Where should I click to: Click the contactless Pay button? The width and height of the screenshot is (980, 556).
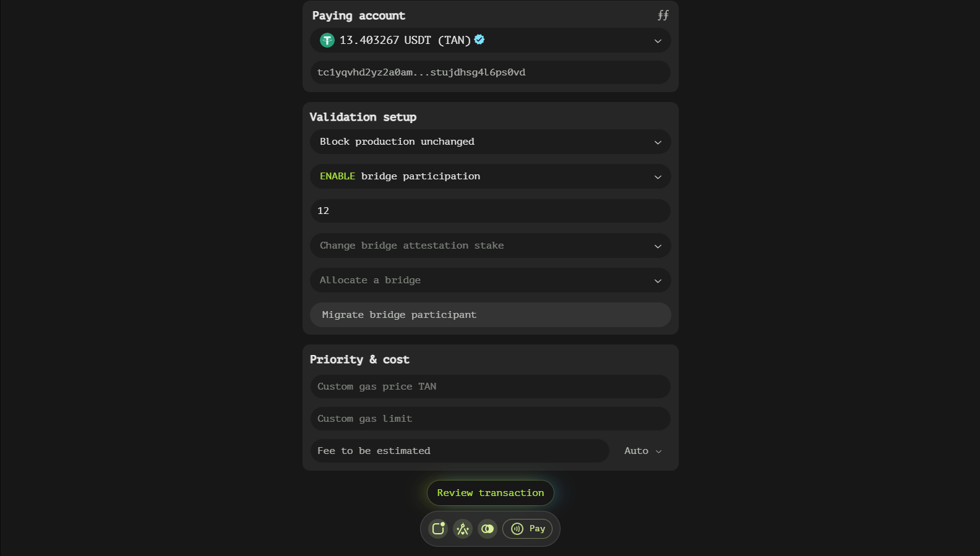pyautogui.click(x=528, y=529)
